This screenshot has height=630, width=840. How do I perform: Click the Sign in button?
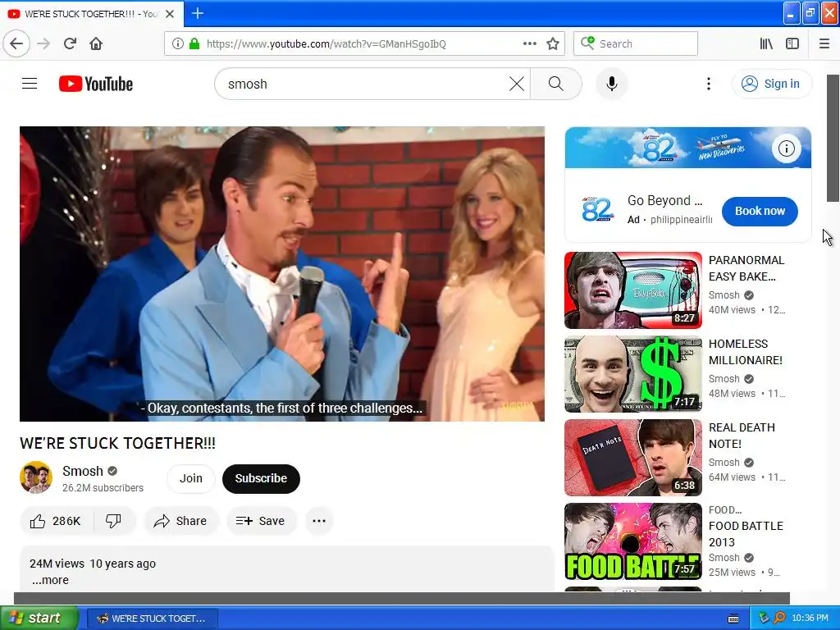(x=771, y=84)
